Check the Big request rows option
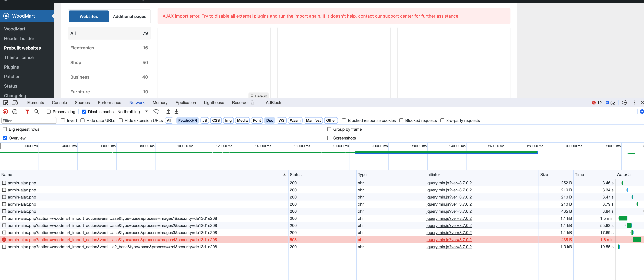644x280 pixels. click(x=5, y=129)
